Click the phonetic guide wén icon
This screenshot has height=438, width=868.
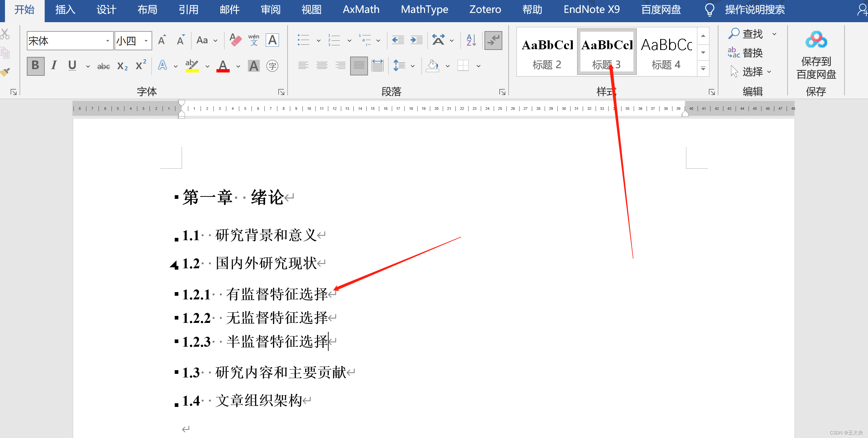click(x=254, y=40)
